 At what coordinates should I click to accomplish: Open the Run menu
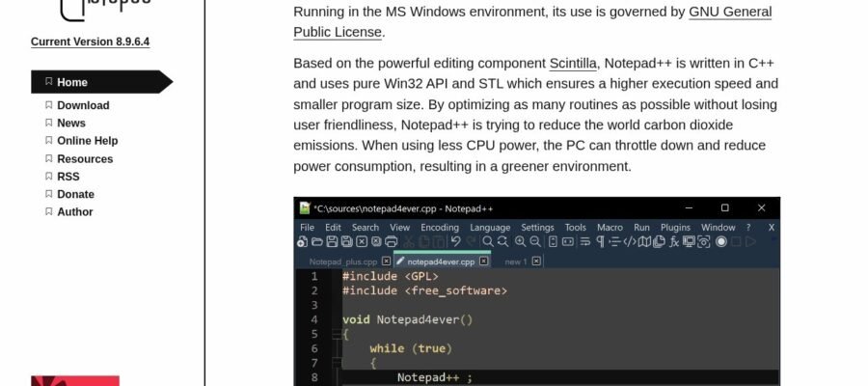tap(641, 227)
